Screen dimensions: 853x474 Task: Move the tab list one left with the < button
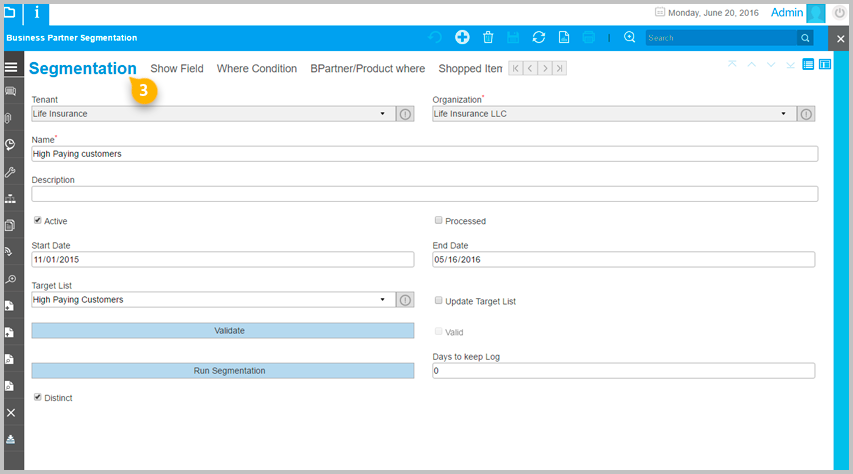point(530,69)
